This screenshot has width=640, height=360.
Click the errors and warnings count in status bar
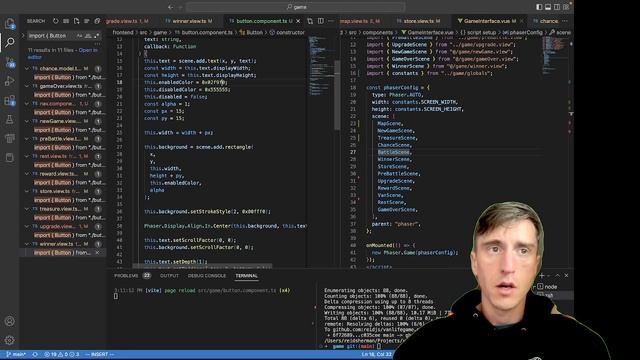(62, 354)
